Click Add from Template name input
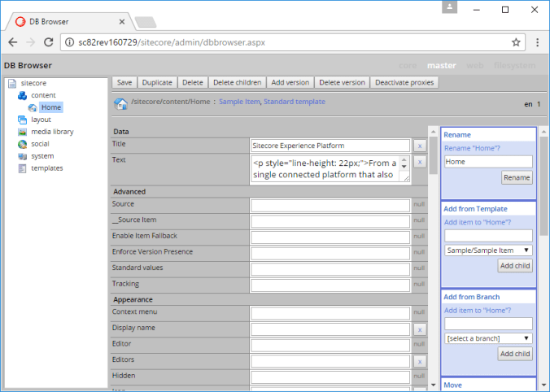The height and width of the screenshot is (392, 550). coord(488,236)
